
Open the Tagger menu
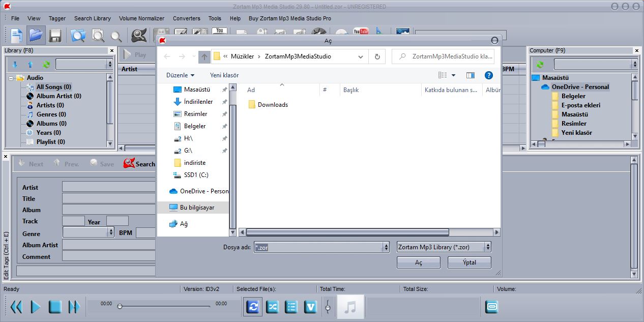point(57,18)
